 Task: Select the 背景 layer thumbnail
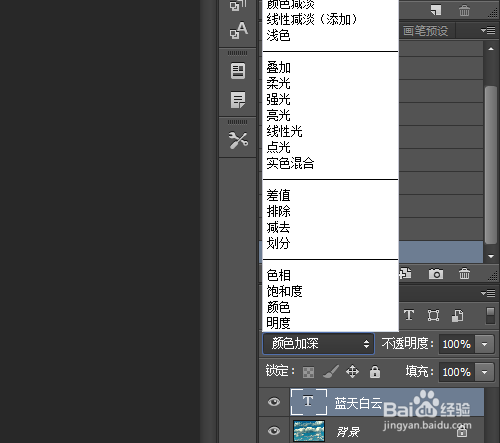pos(309,431)
